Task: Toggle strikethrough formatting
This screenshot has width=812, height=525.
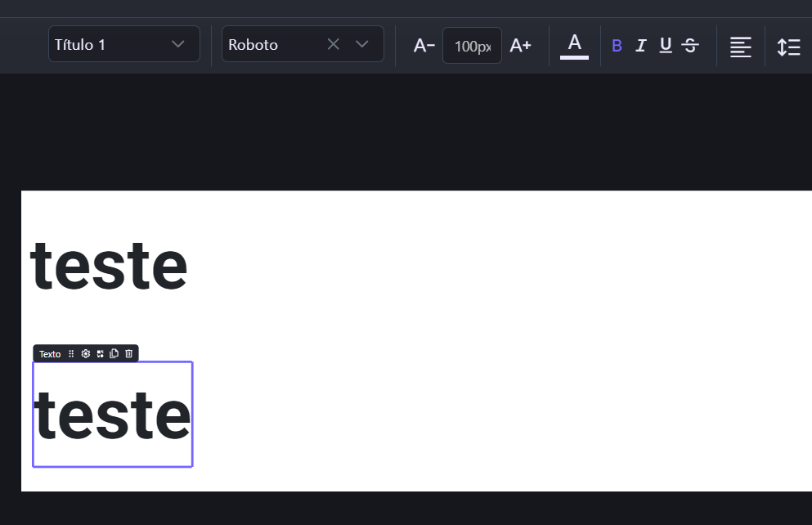Action: (690, 46)
